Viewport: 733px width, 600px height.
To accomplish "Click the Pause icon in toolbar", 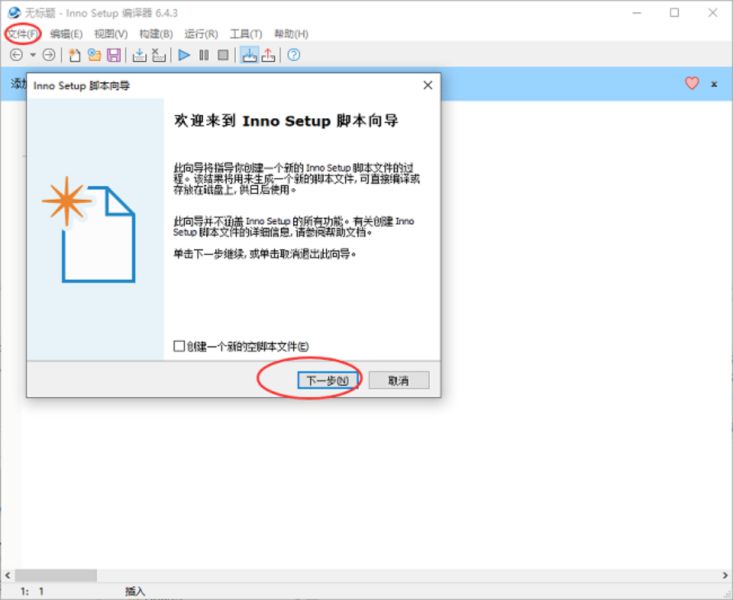I will click(x=204, y=55).
